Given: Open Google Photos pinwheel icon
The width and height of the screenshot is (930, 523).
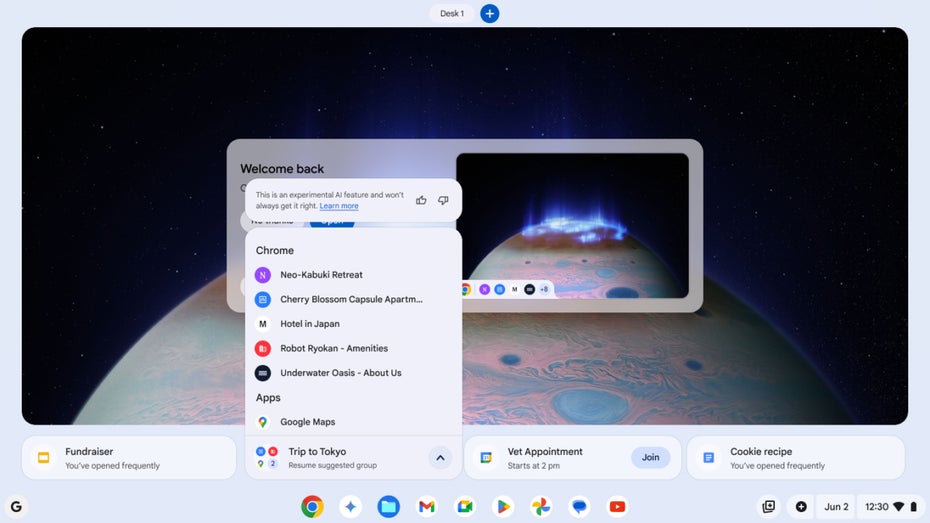Looking at the screenshot, I should coord(541,506).
